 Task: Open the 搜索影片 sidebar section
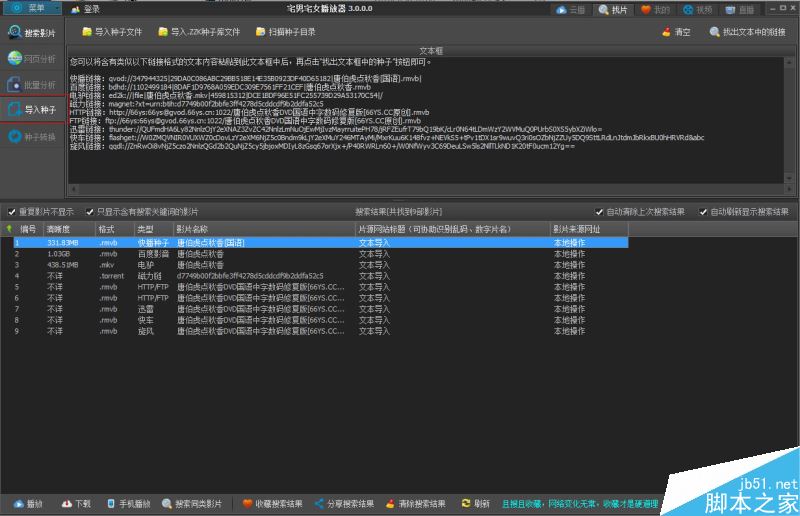click(x=32, y=33)
